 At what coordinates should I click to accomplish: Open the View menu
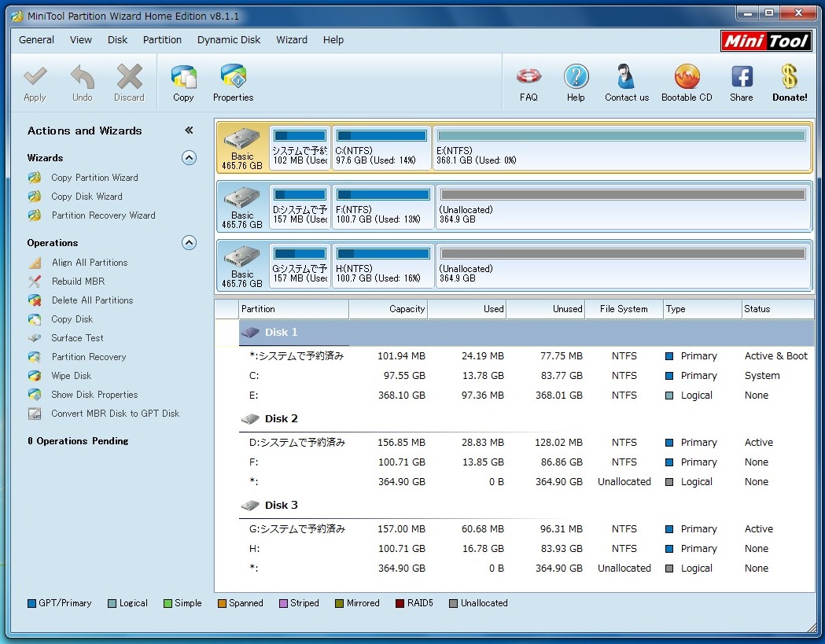coord(81,40)
